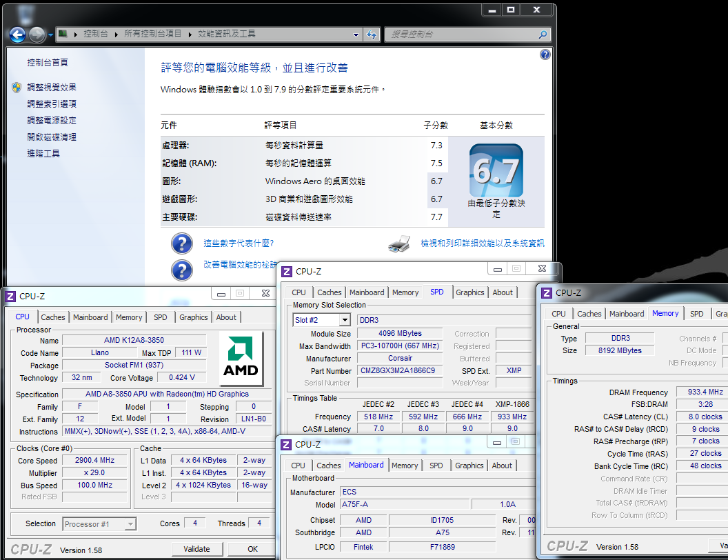Image resolution: width=728 pixels, height=560 pixels.
Task: Select CPU tab in SPD window
Action: (299, 292)
